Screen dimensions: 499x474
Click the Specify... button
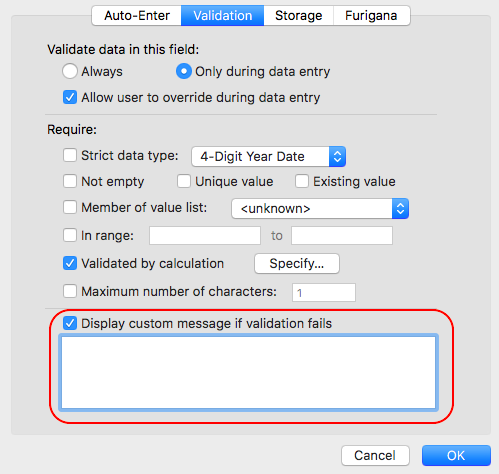point(297,264)
